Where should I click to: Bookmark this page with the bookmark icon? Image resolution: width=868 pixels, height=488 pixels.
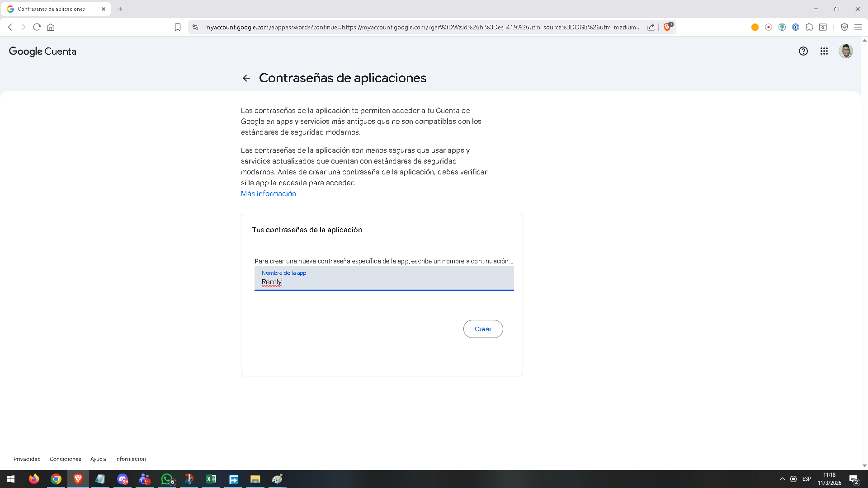coord(178,27)
